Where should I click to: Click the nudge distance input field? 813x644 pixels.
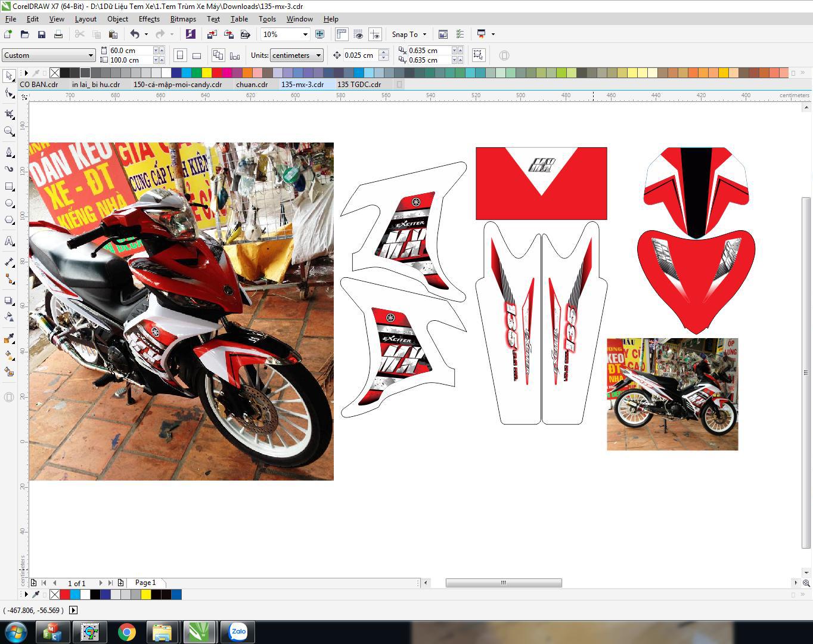360,55
